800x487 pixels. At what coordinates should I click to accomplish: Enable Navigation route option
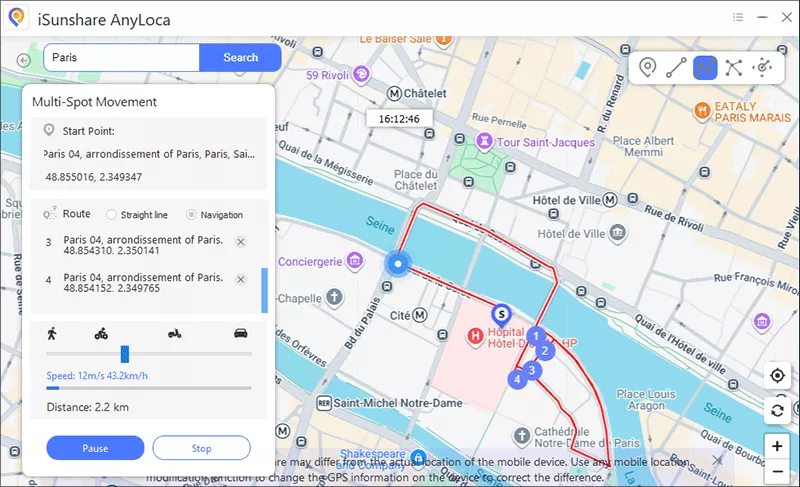tap(191, 215)
